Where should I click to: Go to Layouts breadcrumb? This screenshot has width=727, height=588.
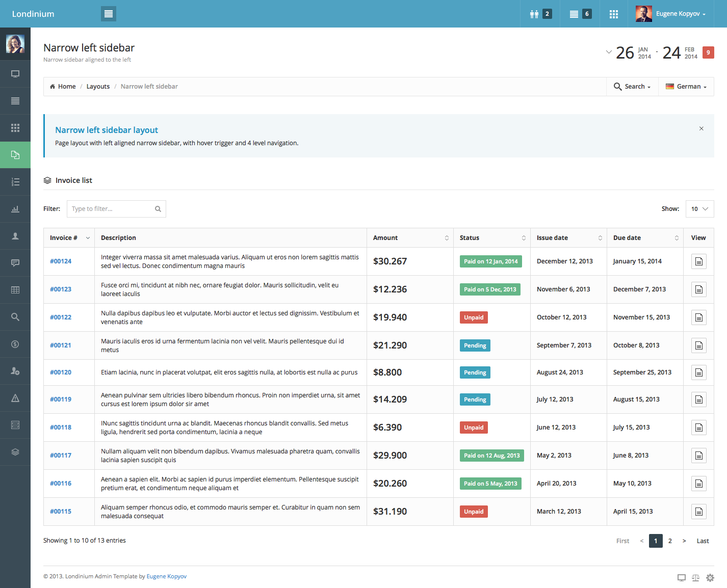[x=98, y=87]
